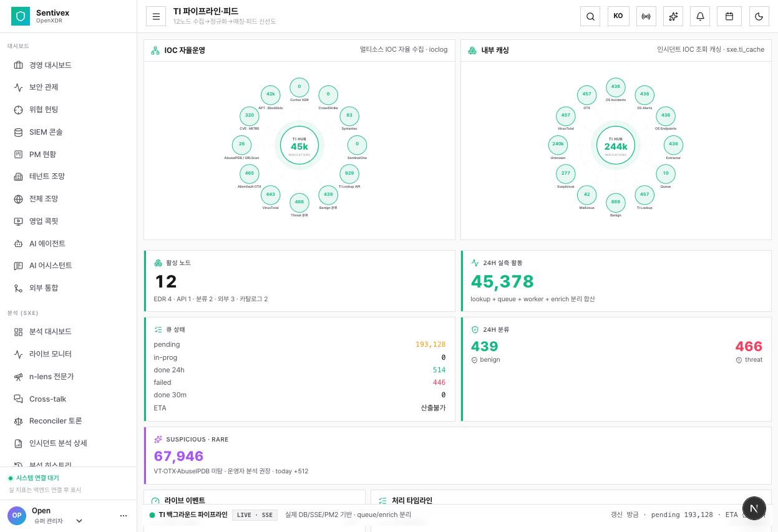Open 경영 대시보드 in the sidebar
The height and width of the screenshot is (532, 778).
pyautogui.click(x=68, y=65)
